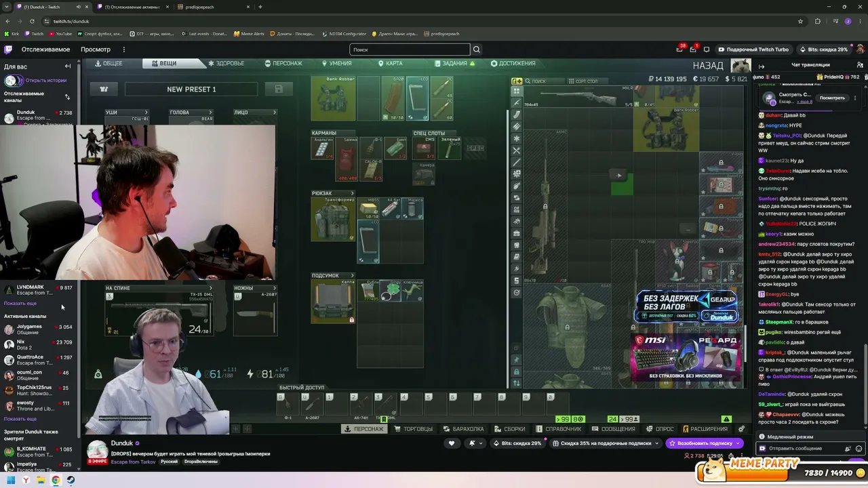
Task: Open the more options menu beside Просмотр
Action: tap(123, 49)
